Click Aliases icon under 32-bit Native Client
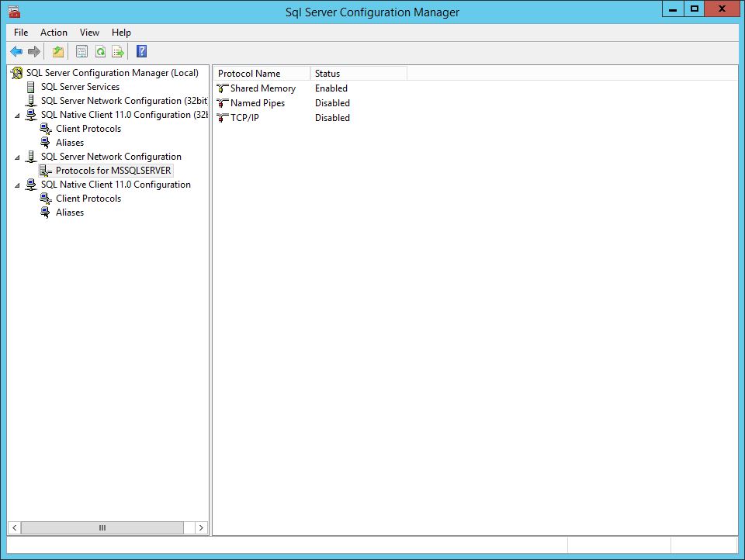 [46, 143]
